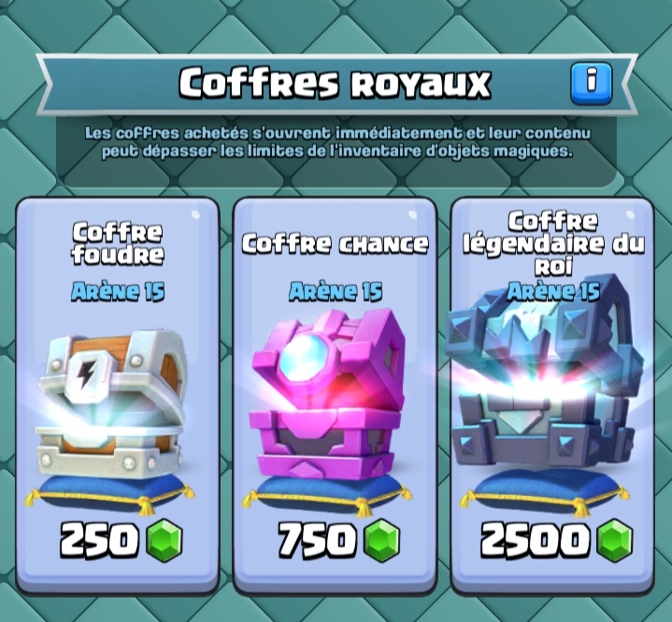Select the Coffre foudre title text
This screenshot has width=672, height=622.
118,244
